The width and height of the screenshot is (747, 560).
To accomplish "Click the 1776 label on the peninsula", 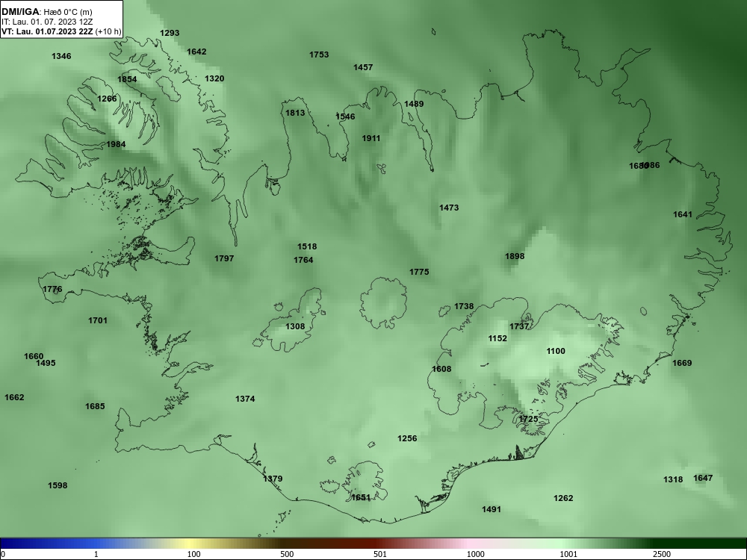I will click(x=52, y=289).
